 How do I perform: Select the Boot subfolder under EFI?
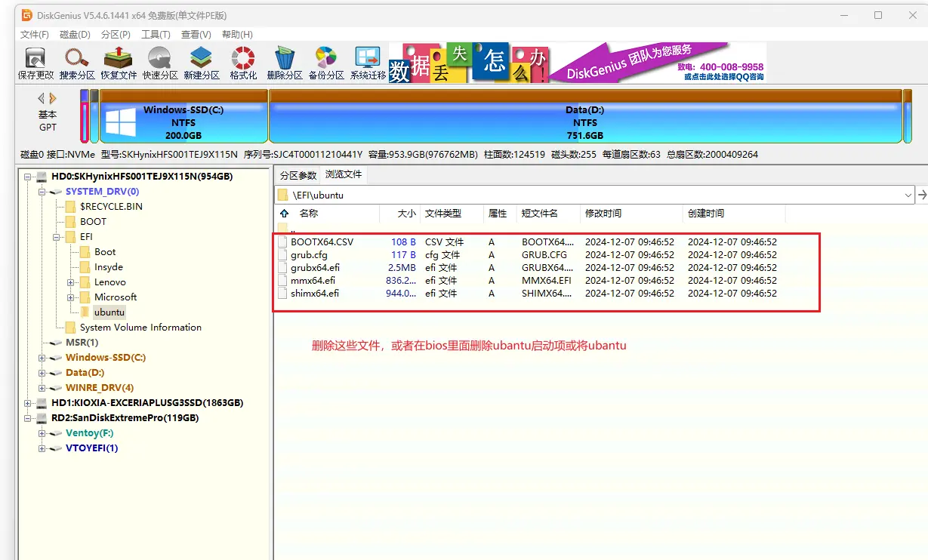pyautogui.click(x=105, y=252)
